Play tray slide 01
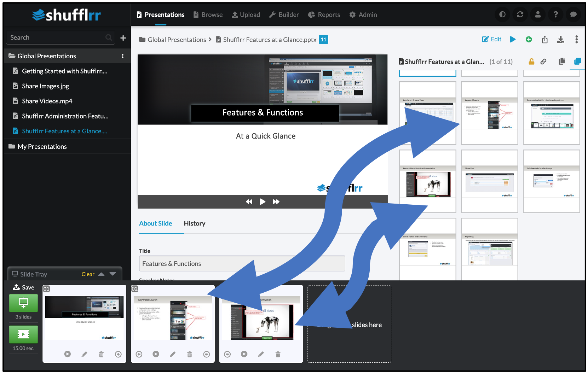The width and height of the screenshot is (588, 374). pos(67,354)
